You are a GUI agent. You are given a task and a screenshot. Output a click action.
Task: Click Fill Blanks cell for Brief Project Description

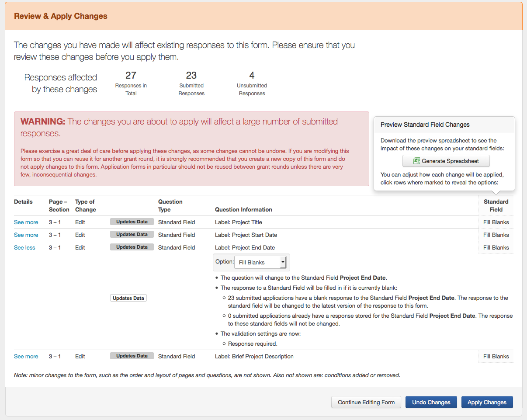click(496, 356)
